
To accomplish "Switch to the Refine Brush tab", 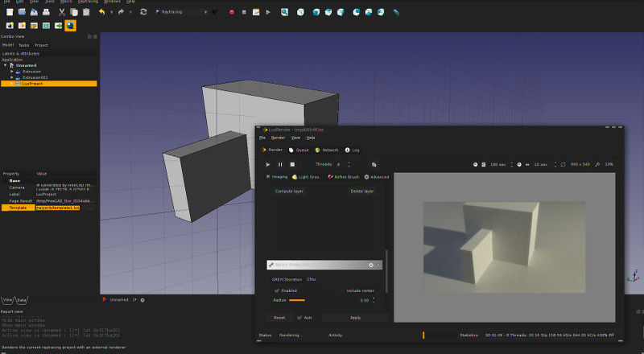I will pos(344,177).
